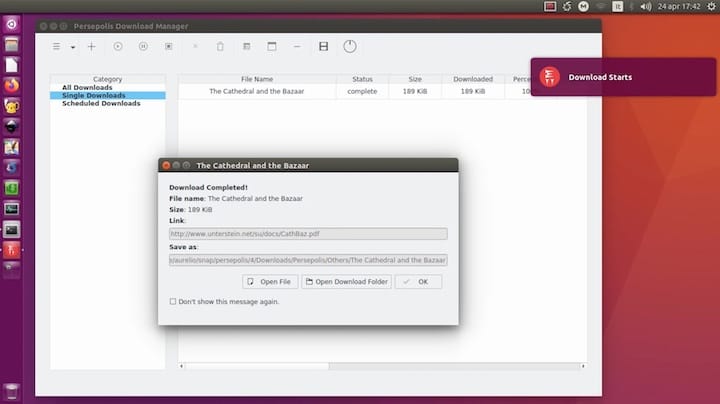720x404 pixels.
Task: Sort by Status column header
Action: pos(362,79)
